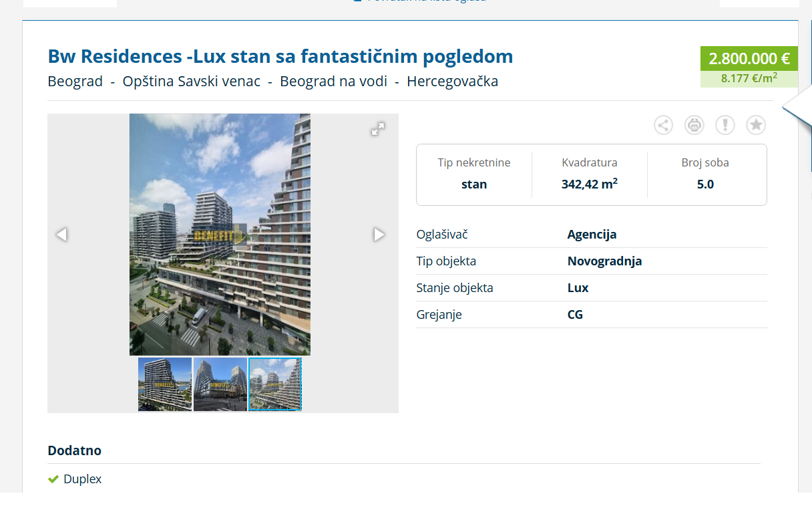
Task: Click Grejanje value CG
Action: (x=576, y=315)
